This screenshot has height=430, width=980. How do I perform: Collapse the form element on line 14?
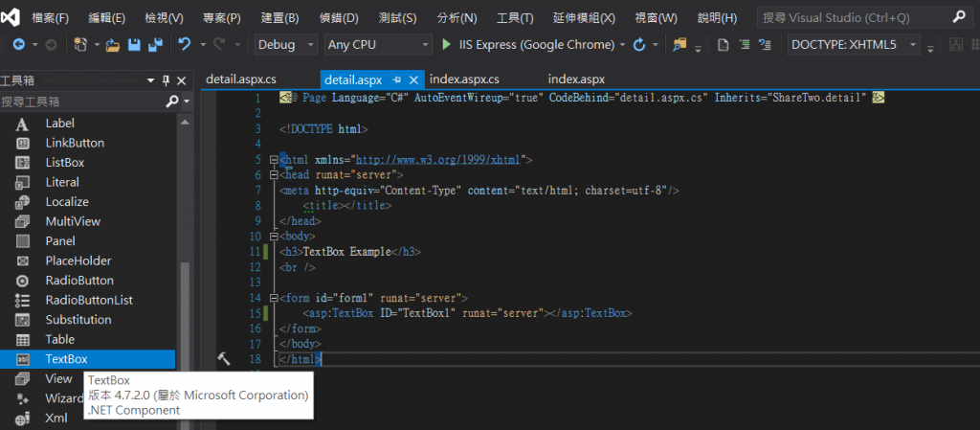(273, 298)
